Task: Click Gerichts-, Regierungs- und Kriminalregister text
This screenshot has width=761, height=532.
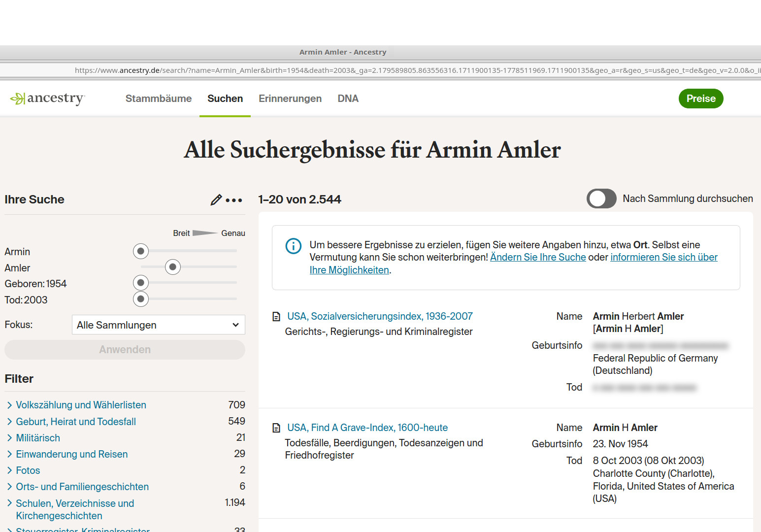Action: [x=379, y=332]
